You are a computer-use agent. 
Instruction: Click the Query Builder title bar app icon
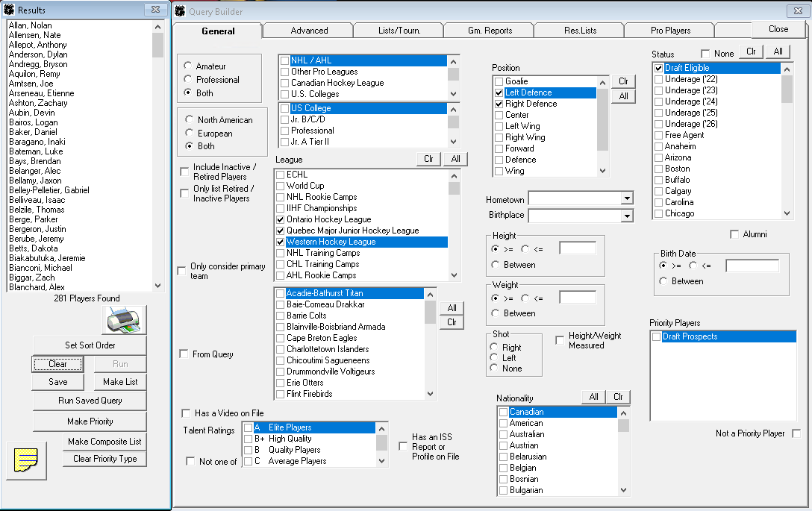tap(180, 11)
